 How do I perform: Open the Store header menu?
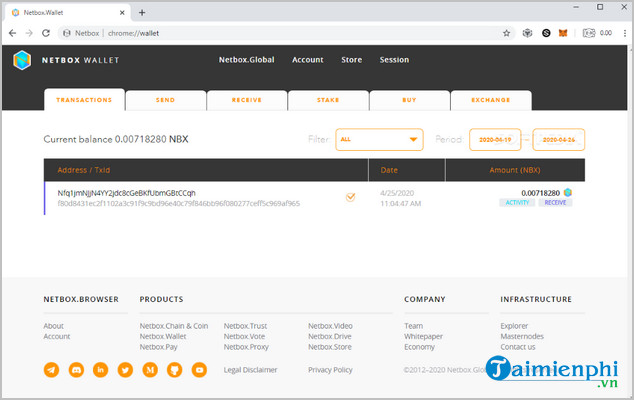[351, 60]
